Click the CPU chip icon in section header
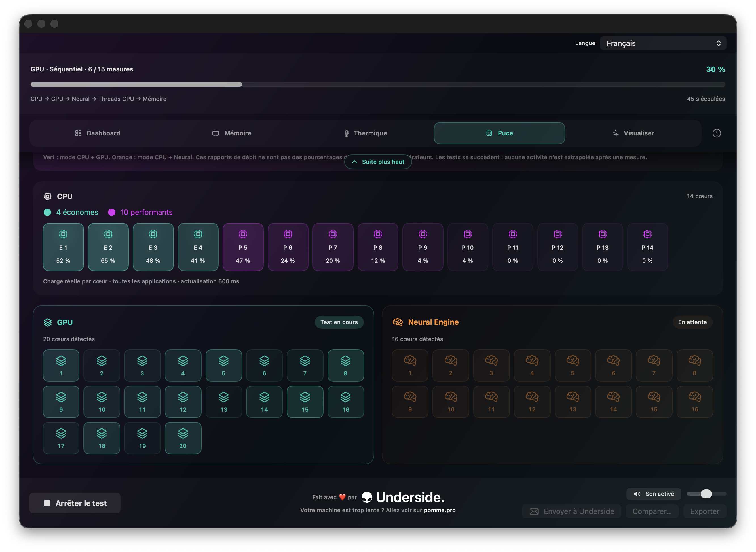Screen dimensions: 756x552 [48, 196]
